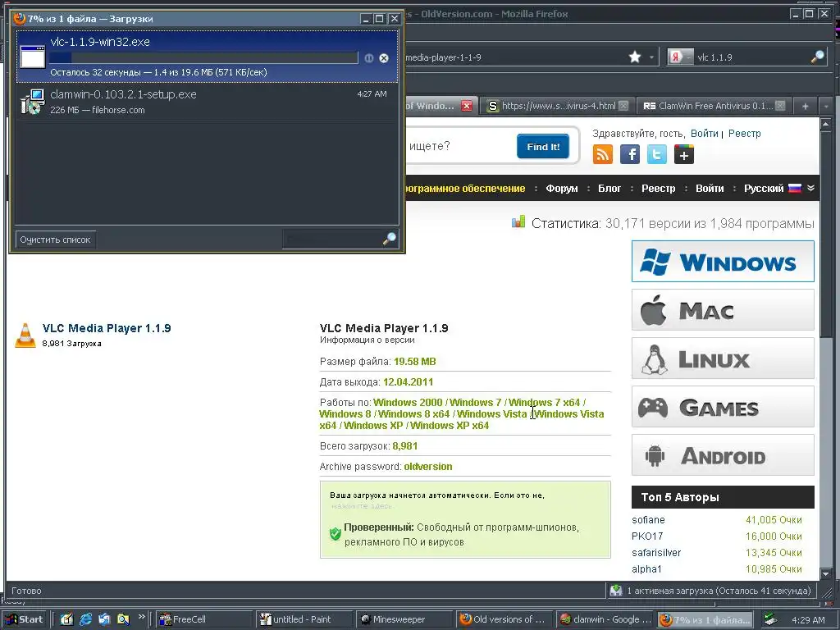Viewport: 840px width, 630px height.
Task: Switch to the 'https://www.s...ivirus-4.html' tab
Action: [557, 106]
